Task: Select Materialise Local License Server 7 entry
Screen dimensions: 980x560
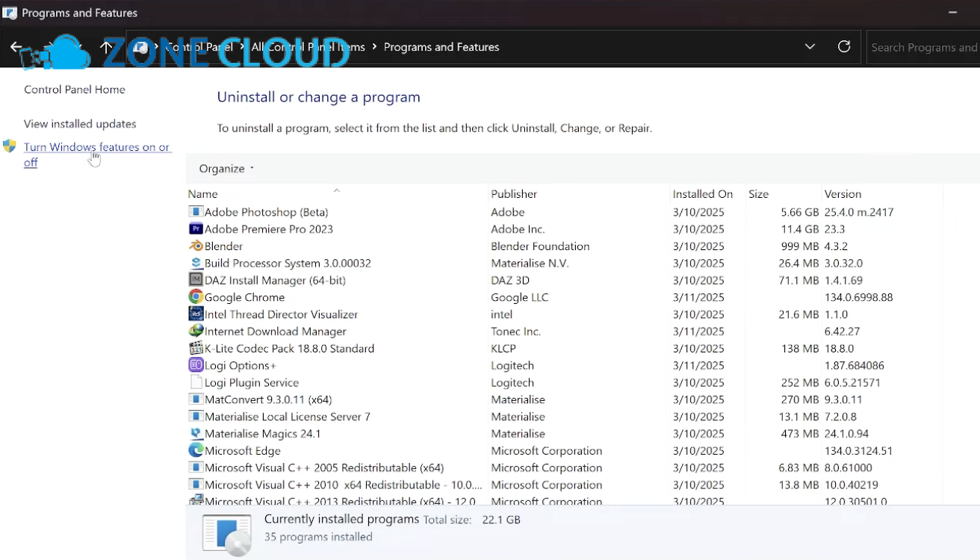Action: pos(288,417)
